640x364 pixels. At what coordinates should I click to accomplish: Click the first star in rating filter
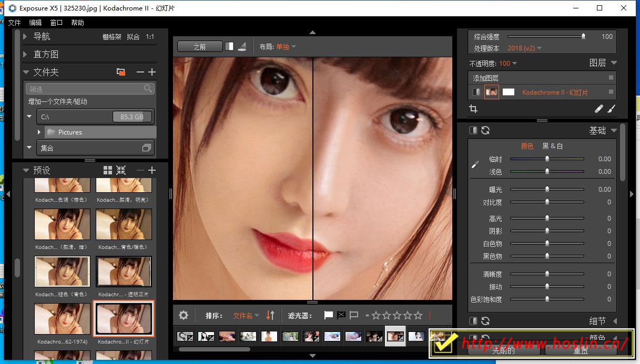pos(376,315)
